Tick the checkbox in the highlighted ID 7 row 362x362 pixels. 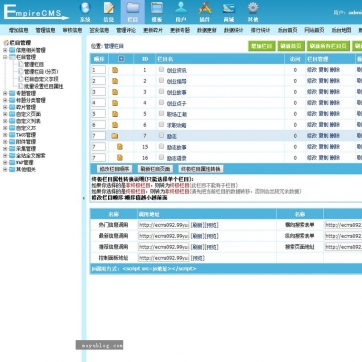tap(161, 135)
